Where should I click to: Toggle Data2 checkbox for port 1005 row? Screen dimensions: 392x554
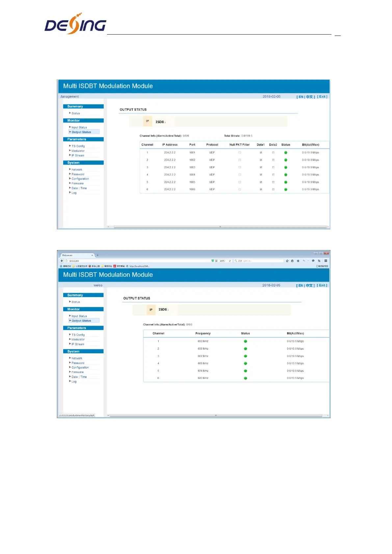(273, 182)
